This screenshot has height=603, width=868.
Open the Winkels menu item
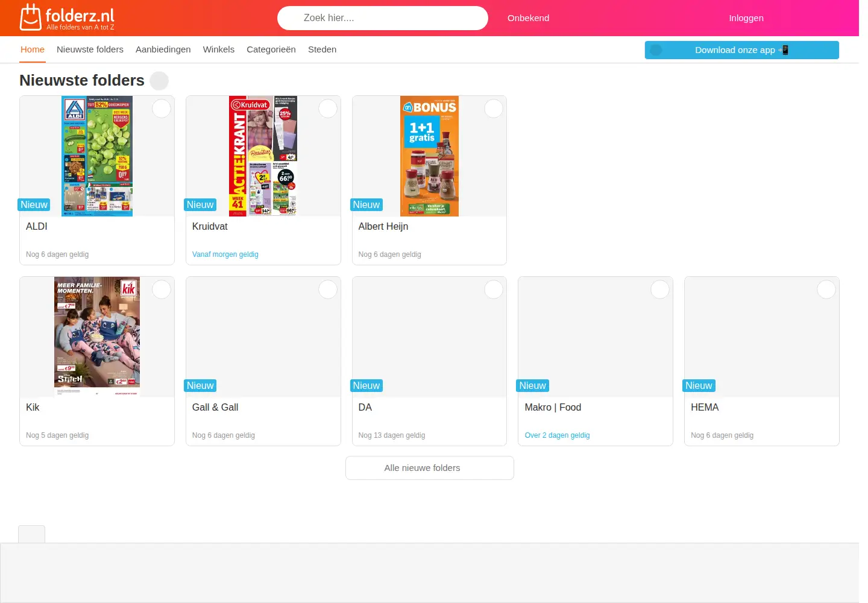(218, 49)
